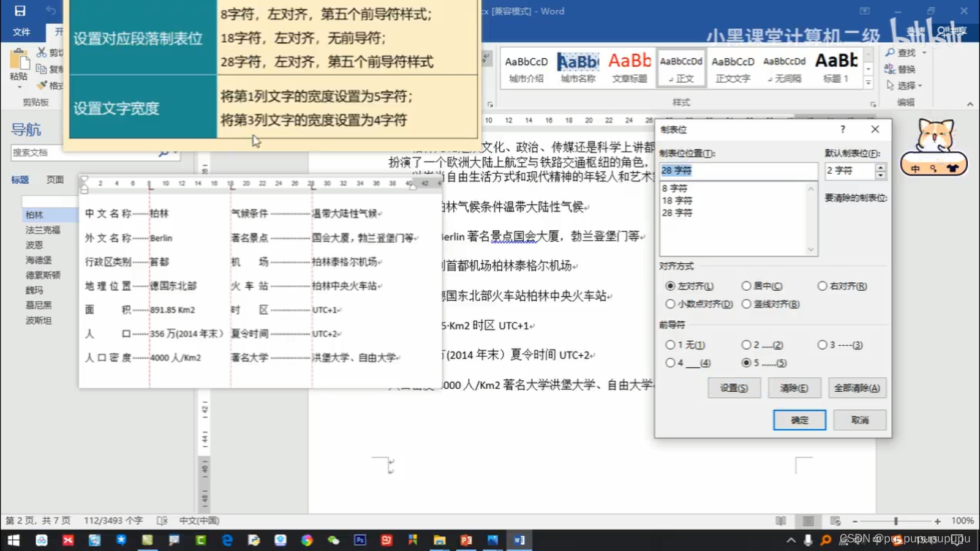Choose leader style 1 无

click(x=671, y=345)
